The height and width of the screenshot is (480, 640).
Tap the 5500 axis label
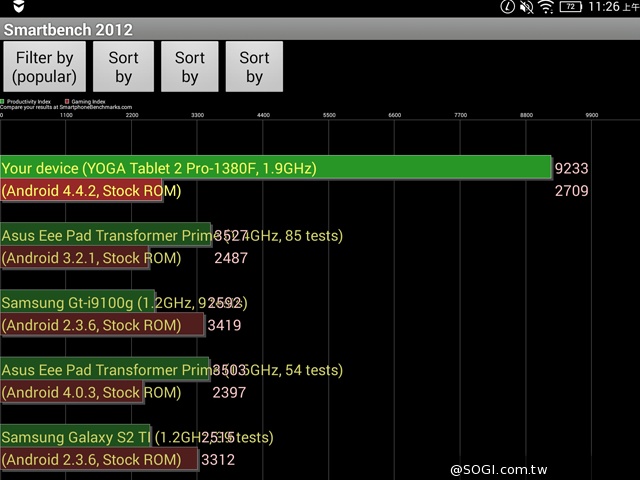tap(329, 115)
